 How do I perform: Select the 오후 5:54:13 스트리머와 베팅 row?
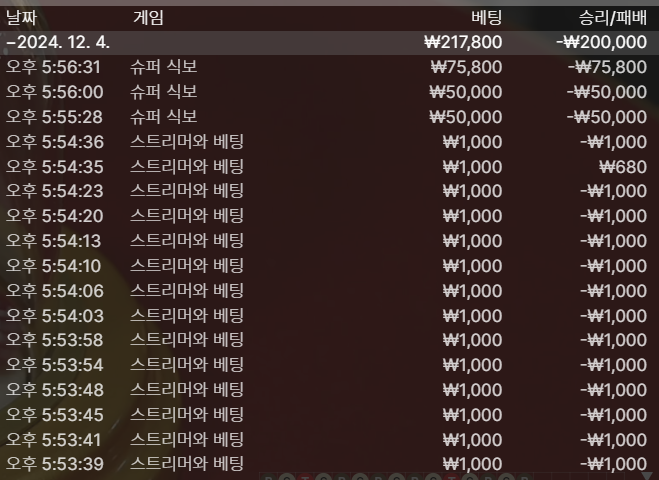330,241
